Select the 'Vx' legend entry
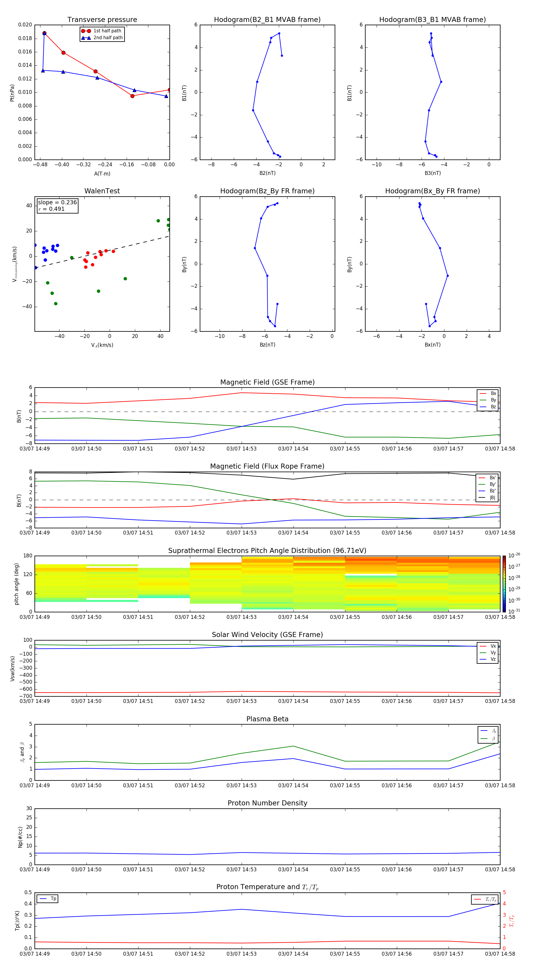 tap(488, 646)
